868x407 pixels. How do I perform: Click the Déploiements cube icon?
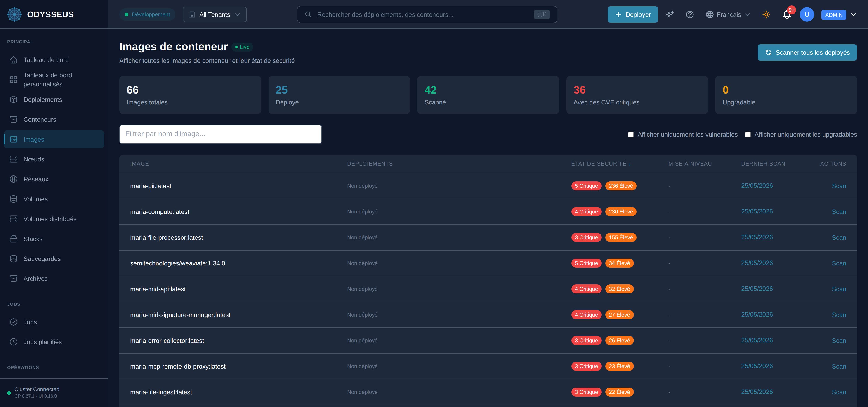coord(14,99)
